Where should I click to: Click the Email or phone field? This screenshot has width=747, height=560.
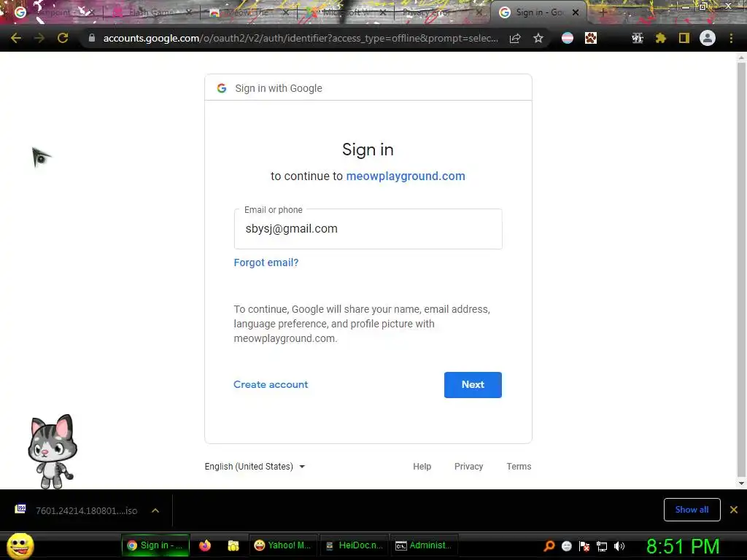tap(368, 229)
